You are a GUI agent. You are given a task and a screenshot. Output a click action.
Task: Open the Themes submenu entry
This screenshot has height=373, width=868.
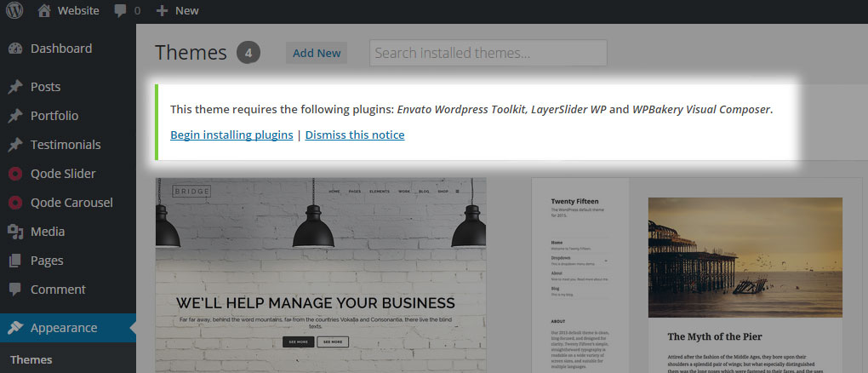[31, 359]
